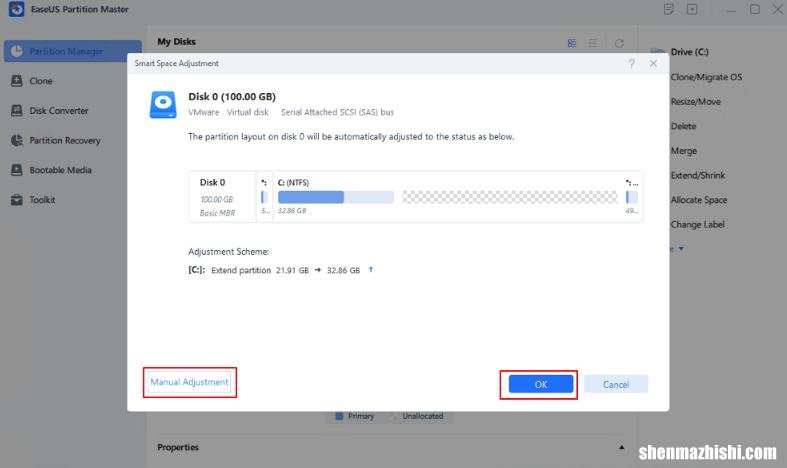Image resolution: width=787 pixels, height=468 pixels.
Task: Click the Drive (C:) header text
Action: point(689,52)
